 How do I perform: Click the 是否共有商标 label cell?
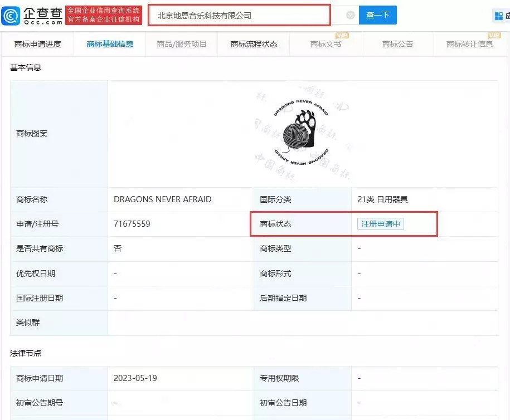point(59,248)
